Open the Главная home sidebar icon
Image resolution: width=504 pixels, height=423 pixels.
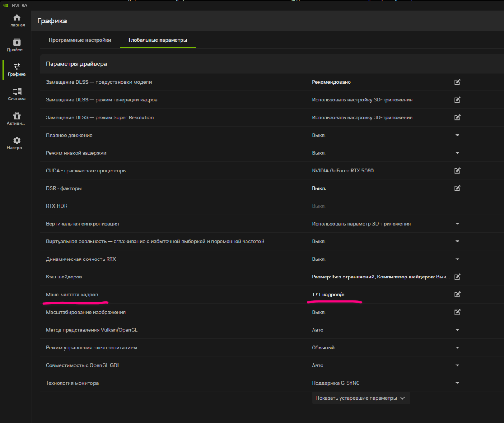(16, 21)
